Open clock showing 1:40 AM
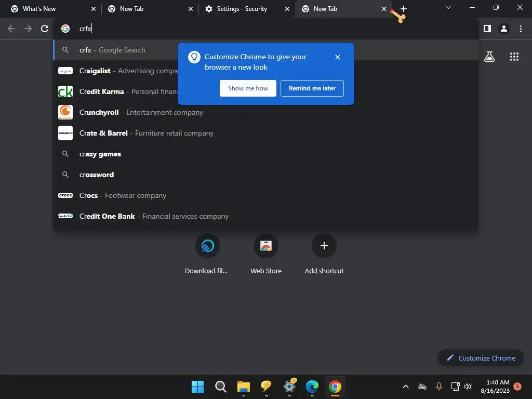Viewport: 532px width, 399px height. [495, 387]
